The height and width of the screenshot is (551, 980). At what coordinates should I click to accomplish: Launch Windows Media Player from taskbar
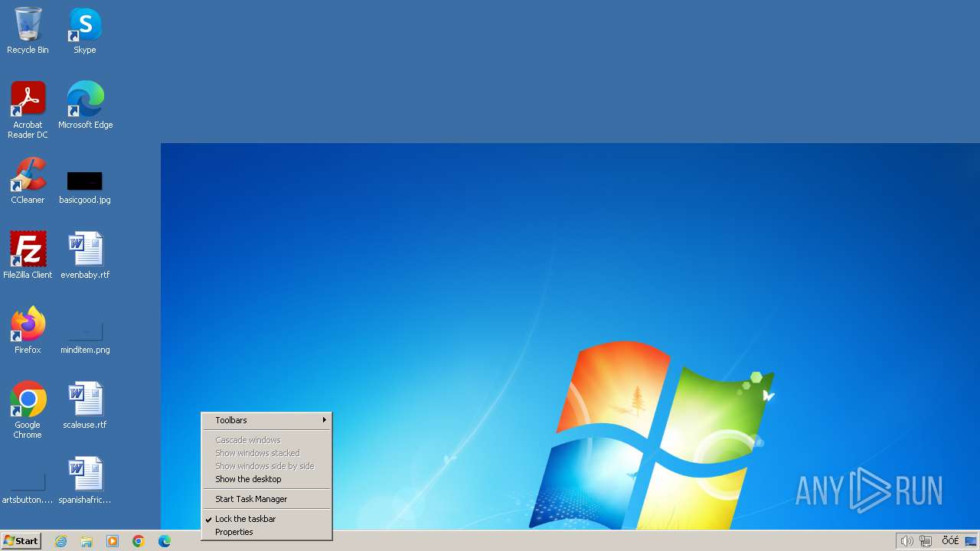(x=113, y=541)
